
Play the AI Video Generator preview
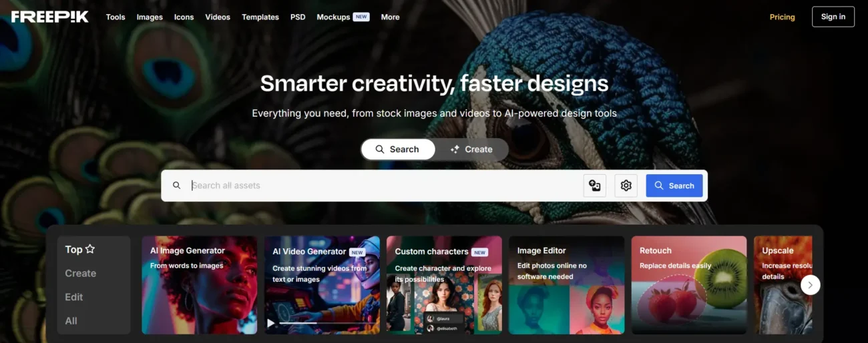click(x=271, y=323)
